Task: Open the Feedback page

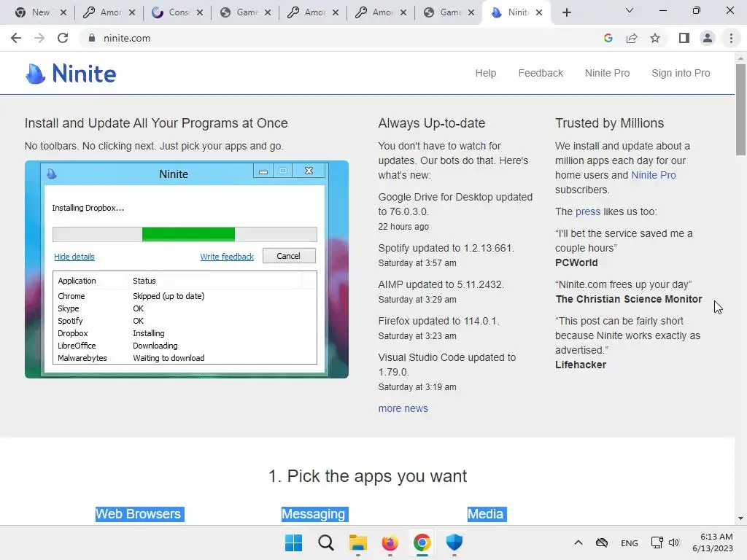Action: [x=541, y=74]
